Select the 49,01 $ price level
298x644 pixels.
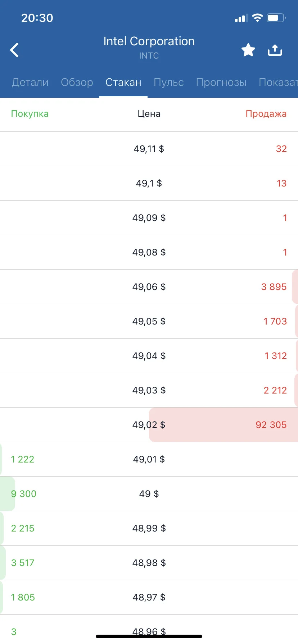[x=149, y=459]
